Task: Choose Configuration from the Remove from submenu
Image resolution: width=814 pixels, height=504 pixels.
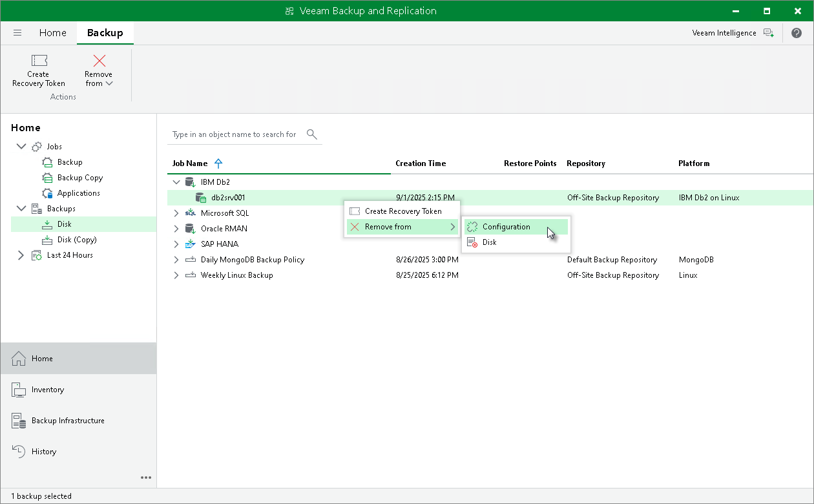Action: [505, 227]
